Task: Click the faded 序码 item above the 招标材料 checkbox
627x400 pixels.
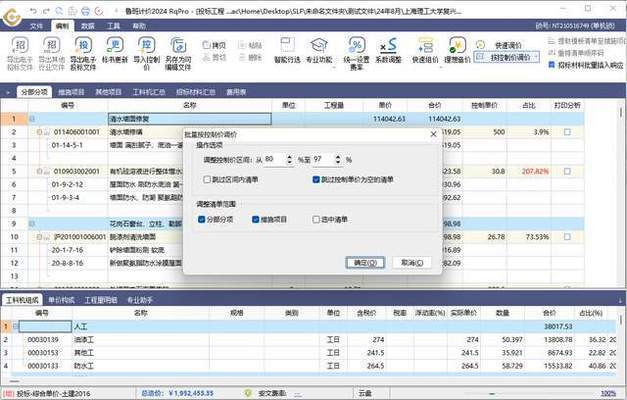Action: [576, 53]
